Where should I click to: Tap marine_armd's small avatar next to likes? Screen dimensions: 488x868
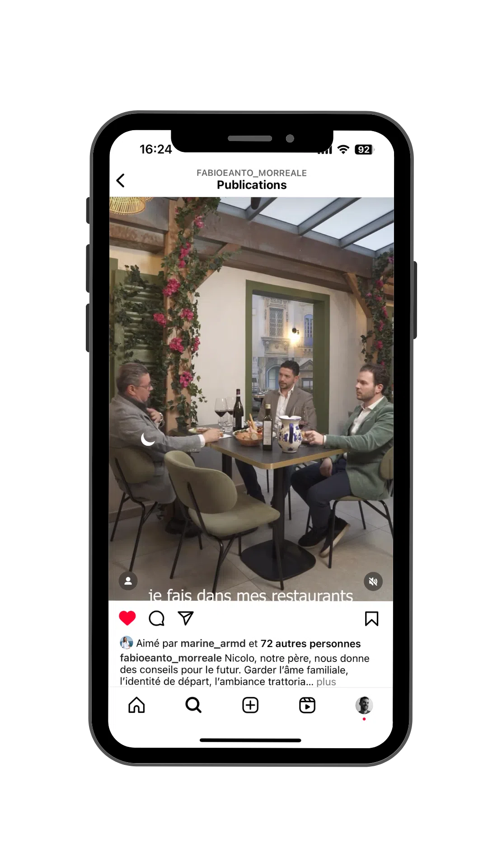(127, 642)
